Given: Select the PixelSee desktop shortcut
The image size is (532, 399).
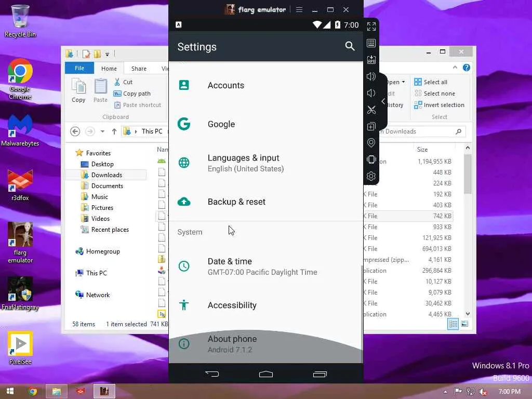Looking at the screenshot, I should coord(20,348).
